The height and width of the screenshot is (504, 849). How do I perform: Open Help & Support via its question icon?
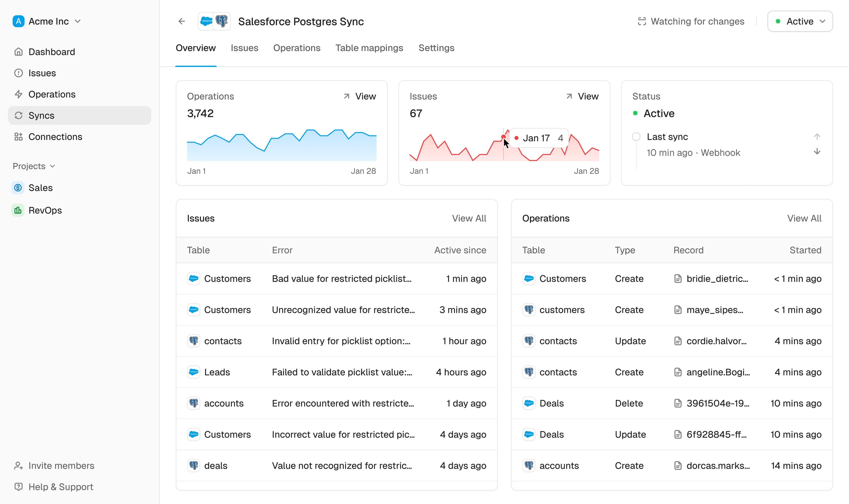[19, 487]
